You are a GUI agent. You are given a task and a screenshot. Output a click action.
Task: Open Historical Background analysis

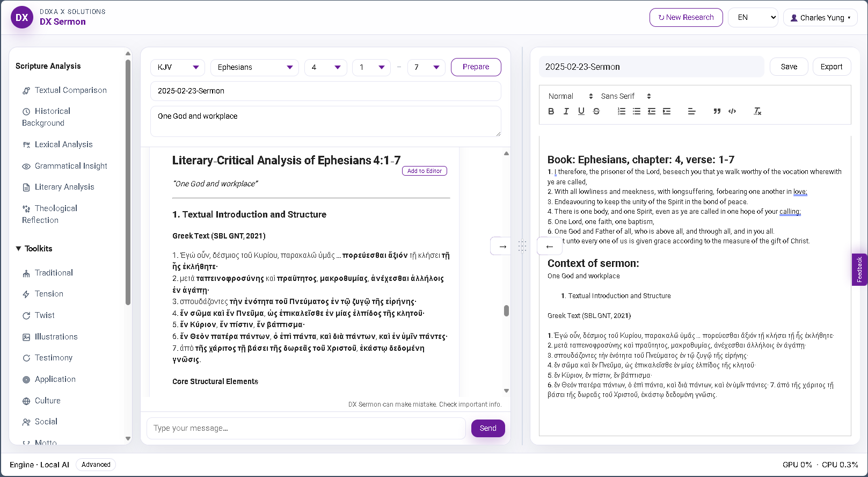pyautogui.click(x=46, y=117)
